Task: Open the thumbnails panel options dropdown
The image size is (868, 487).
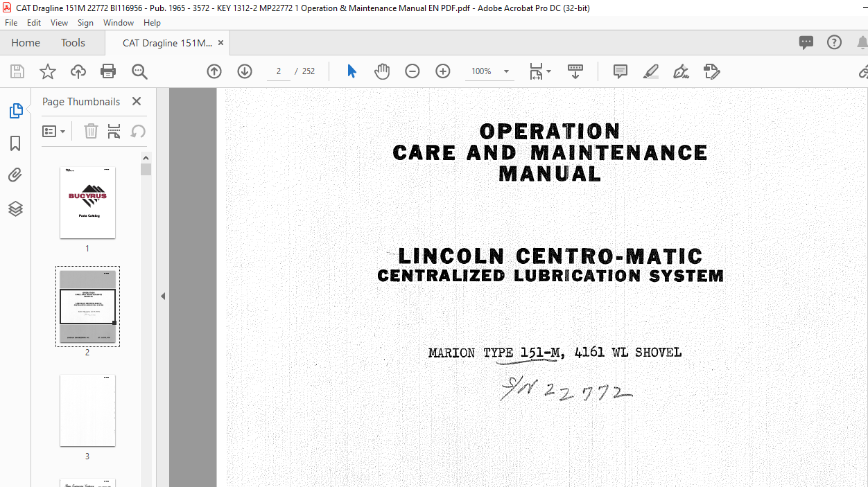Action: (54, 131)
